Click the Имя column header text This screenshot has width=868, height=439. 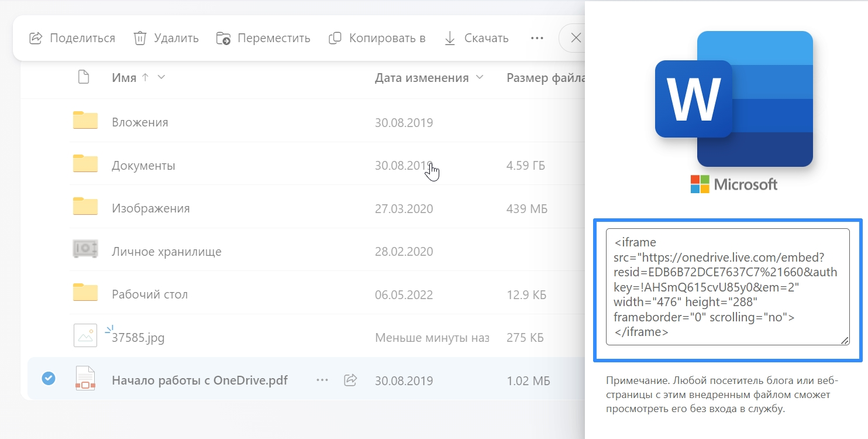(124, 78)
